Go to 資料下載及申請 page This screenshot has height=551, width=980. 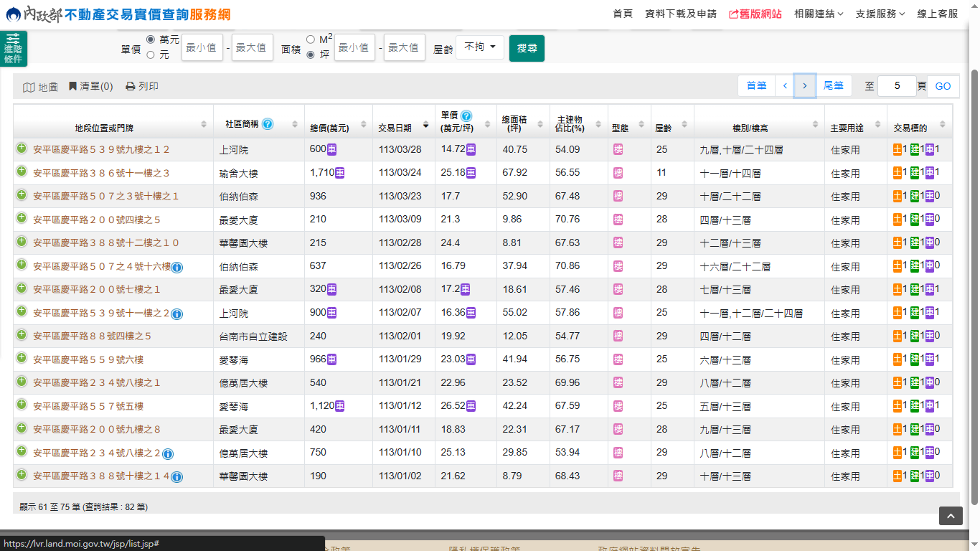680,14
